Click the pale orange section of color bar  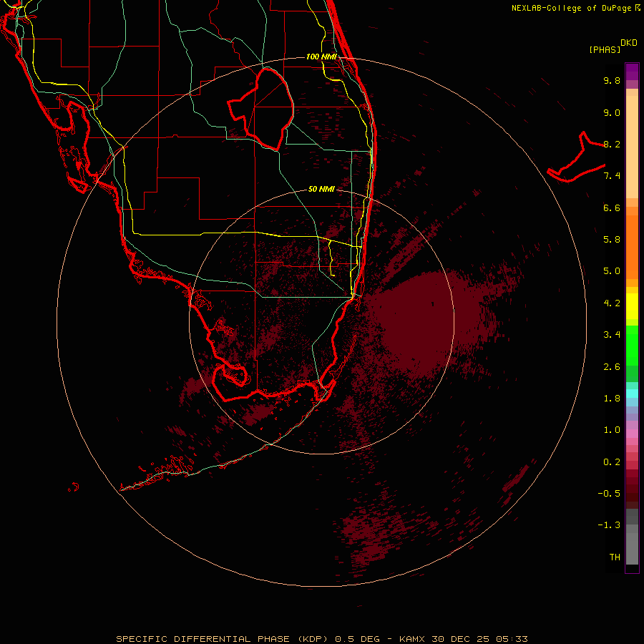coord(632,147)
